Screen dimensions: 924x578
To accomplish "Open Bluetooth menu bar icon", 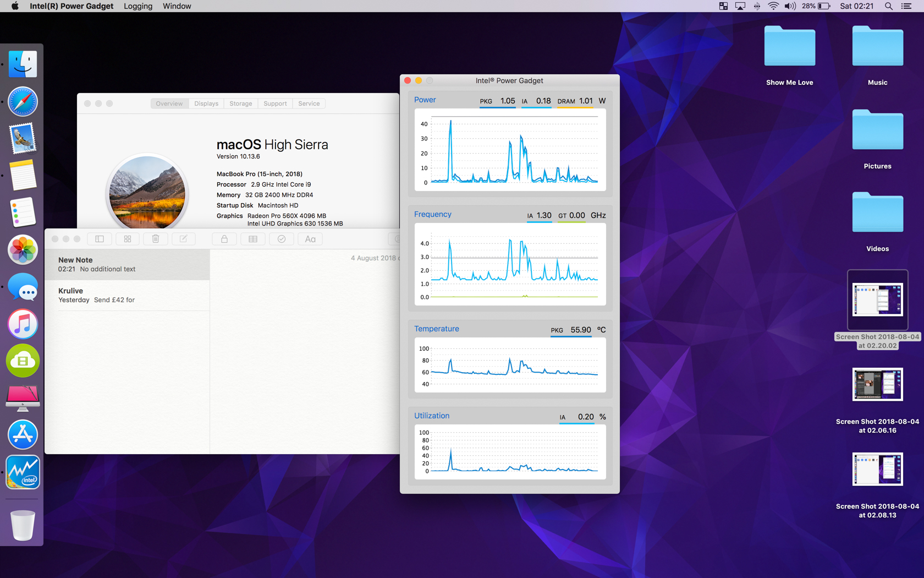I will pyautogui.click(x=757, y=6).
